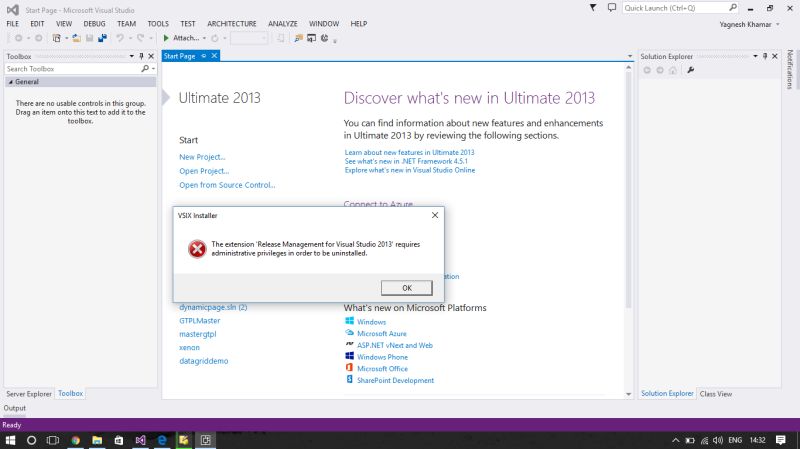This screenshot has height=449, width=800.
Task: Open the ANALYZE menu
Action: tap(283, 23)
